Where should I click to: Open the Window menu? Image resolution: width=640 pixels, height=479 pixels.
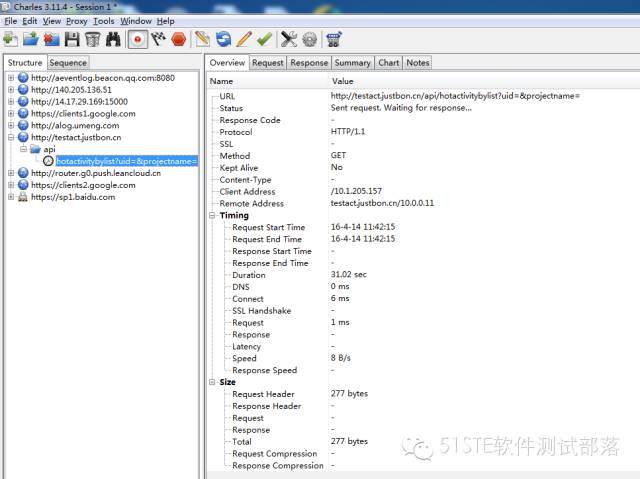[136, 21]
